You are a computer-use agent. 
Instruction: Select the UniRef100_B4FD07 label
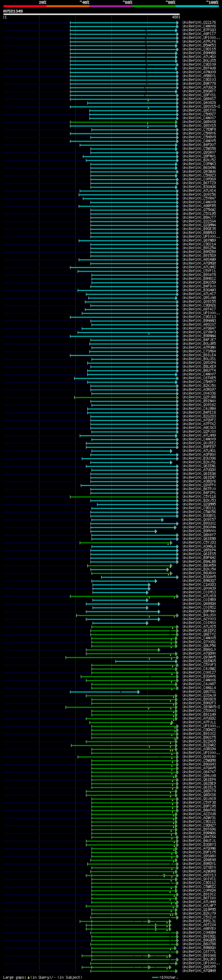[x=199, y=145]
